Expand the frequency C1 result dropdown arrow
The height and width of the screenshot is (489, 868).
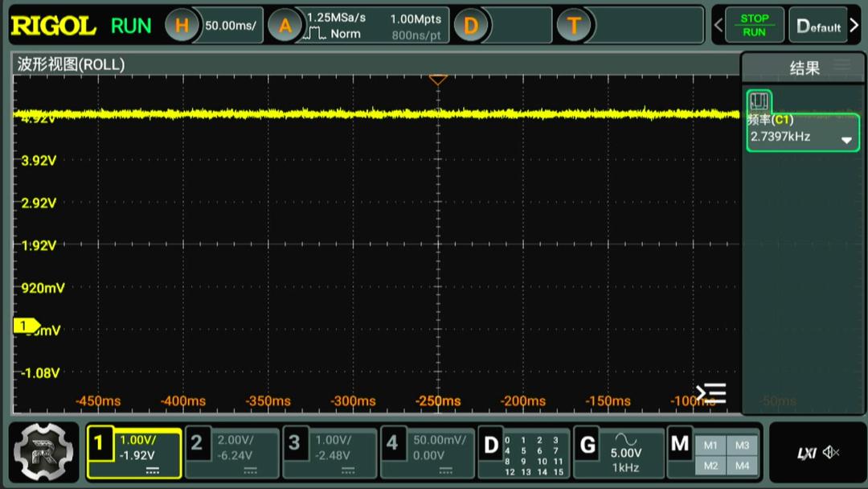tap(845, 140)
